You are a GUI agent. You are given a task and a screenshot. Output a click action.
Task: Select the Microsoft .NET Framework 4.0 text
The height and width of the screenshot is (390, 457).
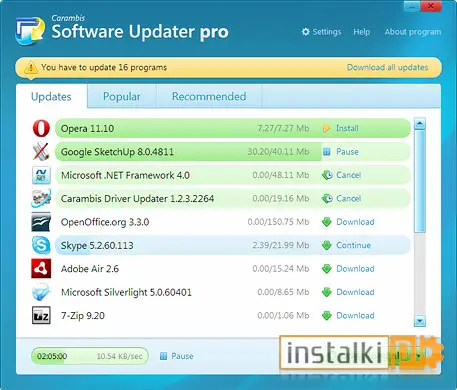125,175
